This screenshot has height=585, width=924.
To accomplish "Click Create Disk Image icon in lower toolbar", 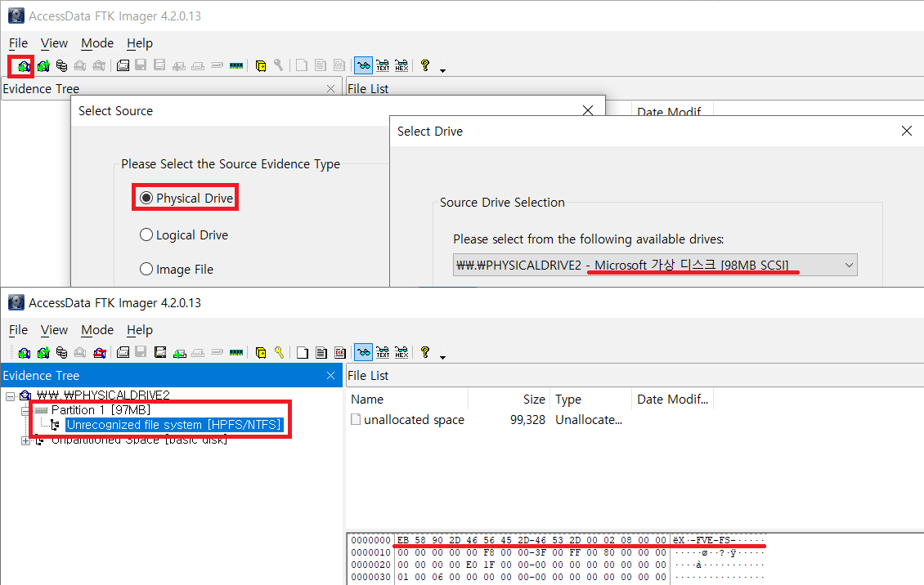I will coord(122,353).
